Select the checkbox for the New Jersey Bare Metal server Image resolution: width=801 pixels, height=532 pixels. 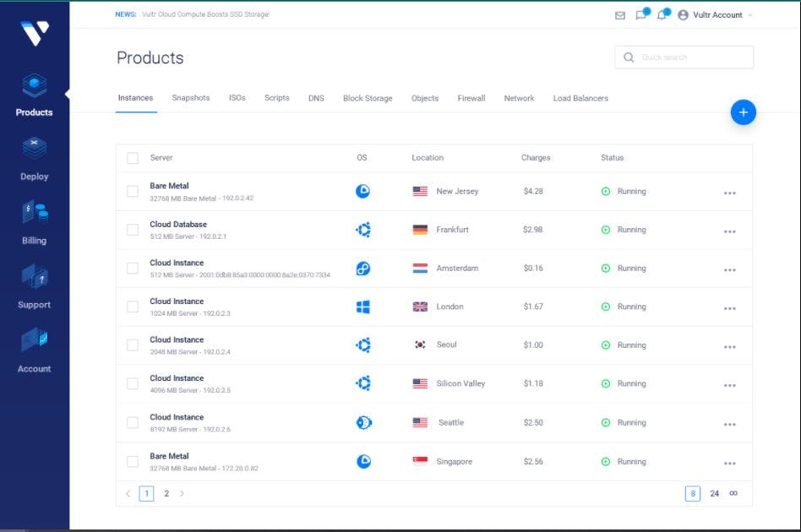coord(133,191)
